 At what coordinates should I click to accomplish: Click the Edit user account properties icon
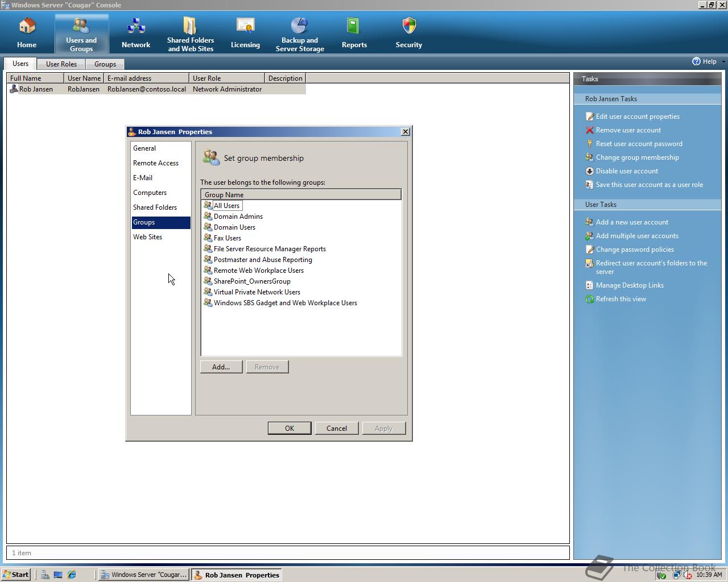tap(590, 117)
